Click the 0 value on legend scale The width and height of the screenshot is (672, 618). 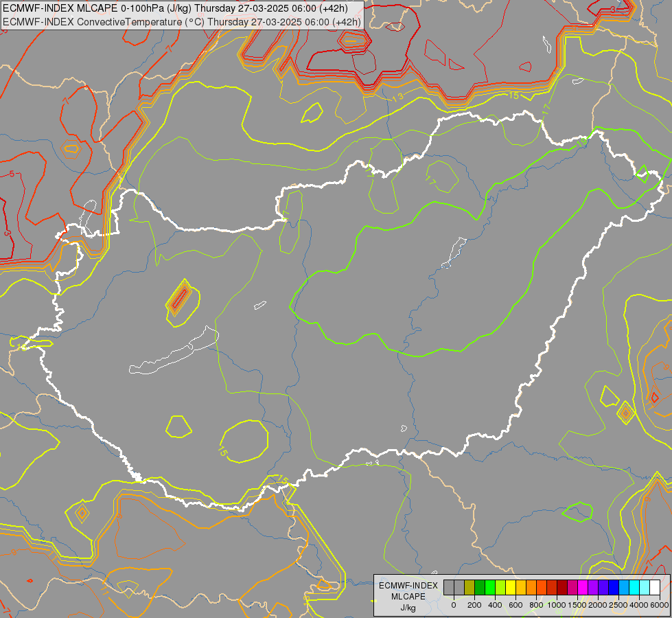(454, 605)
